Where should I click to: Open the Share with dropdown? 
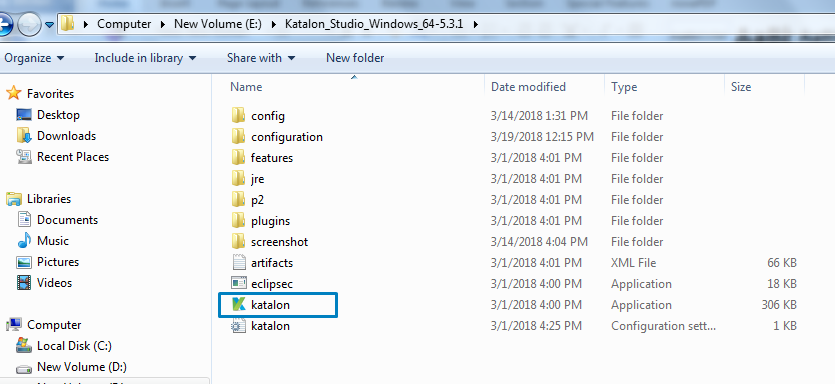pyautogui.click(x=261, y=58)
